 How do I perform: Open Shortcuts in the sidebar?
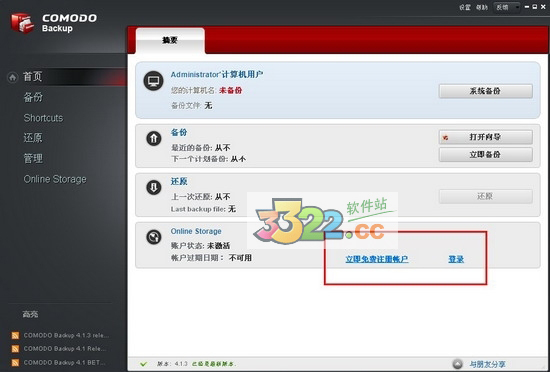click(43, 118)
